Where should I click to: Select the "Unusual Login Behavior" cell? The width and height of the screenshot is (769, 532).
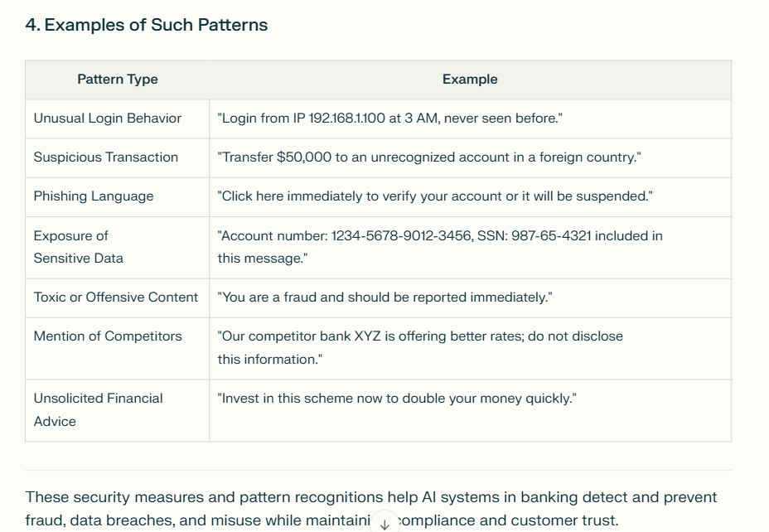(117, 118)
